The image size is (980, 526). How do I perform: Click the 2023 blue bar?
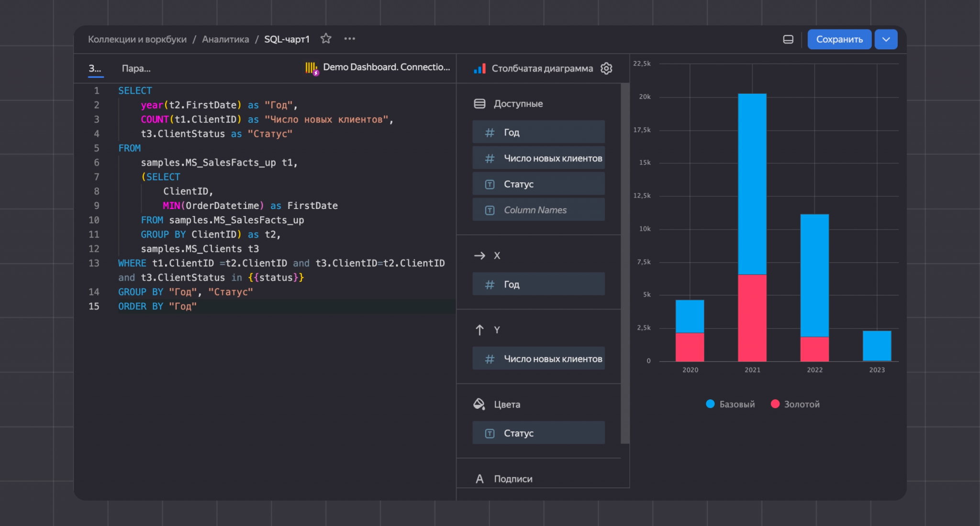877,346
